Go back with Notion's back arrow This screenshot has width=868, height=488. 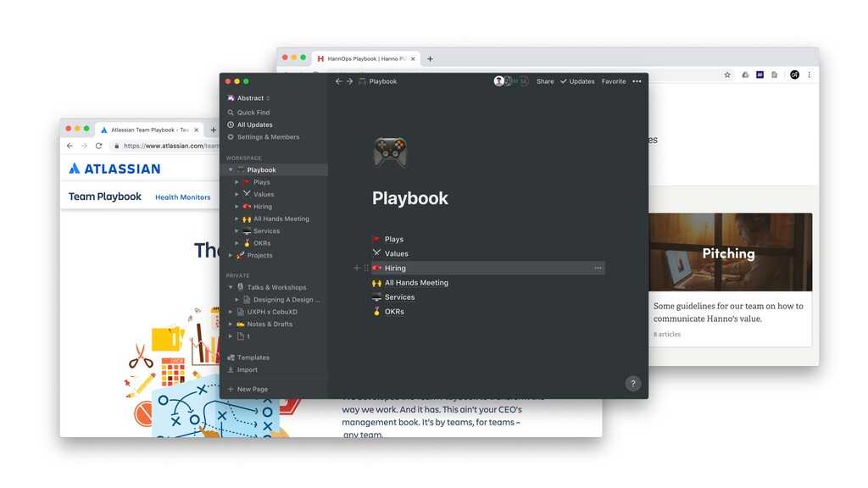[339, 81]
